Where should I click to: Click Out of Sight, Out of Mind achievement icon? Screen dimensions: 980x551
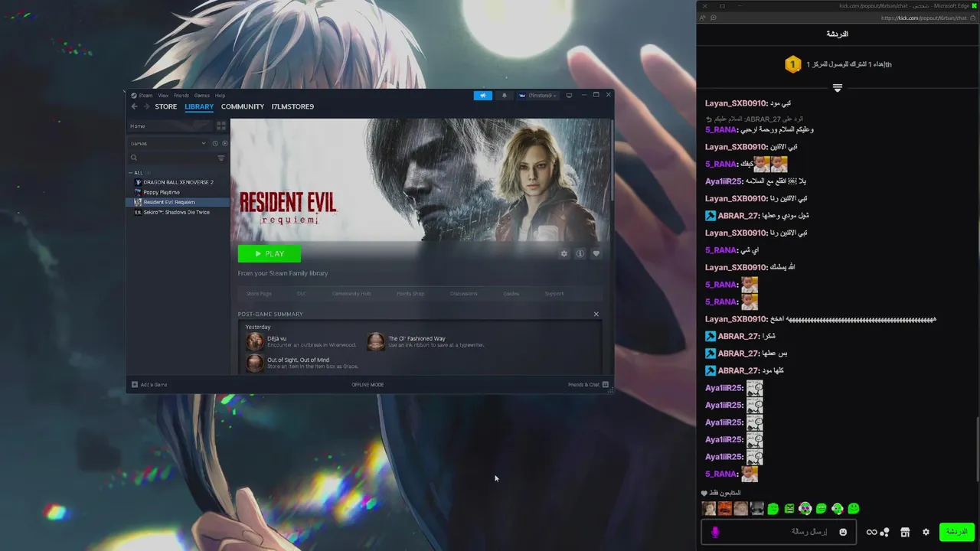(254, 363)
